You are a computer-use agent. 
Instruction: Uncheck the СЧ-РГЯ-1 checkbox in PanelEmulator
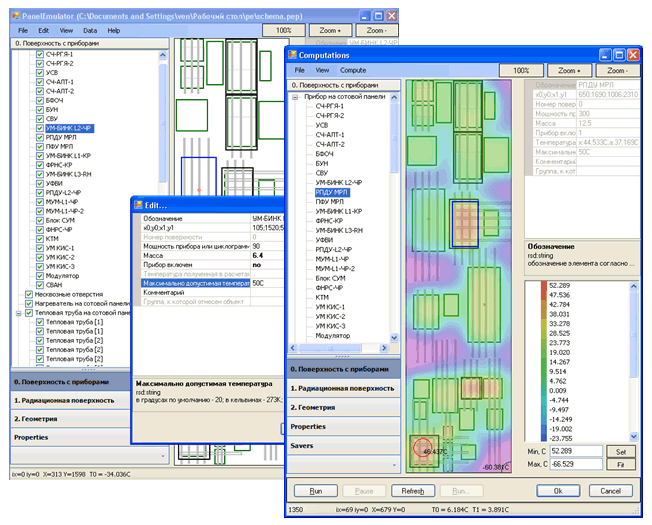pyautogui.click(x=40, y=55)
